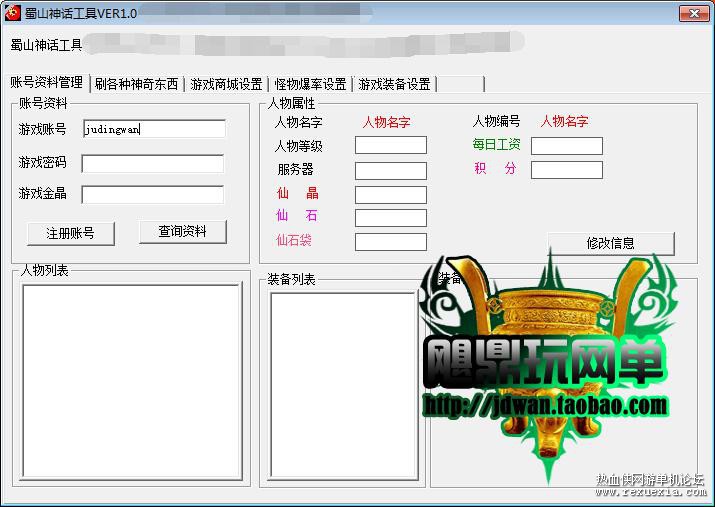Viewport: 715px width, 507px height.
Task: Focus the 人物等级 input field
Action: 391,145
